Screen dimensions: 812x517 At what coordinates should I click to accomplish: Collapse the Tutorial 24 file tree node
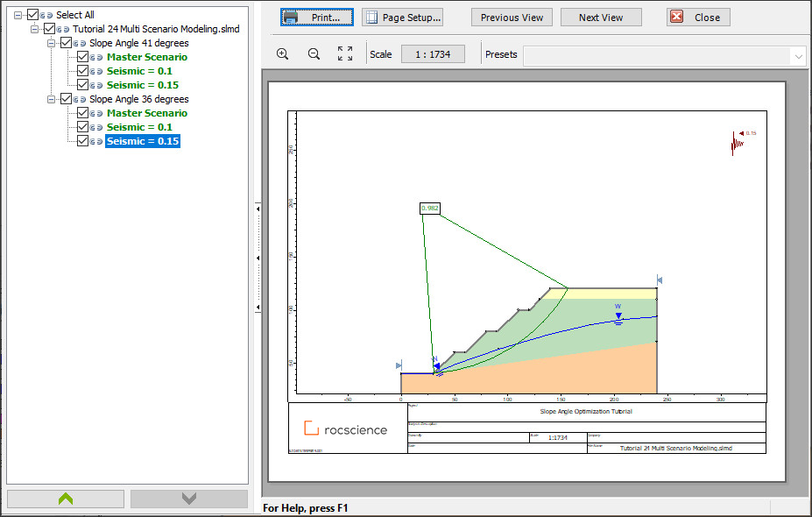point(34,29)
